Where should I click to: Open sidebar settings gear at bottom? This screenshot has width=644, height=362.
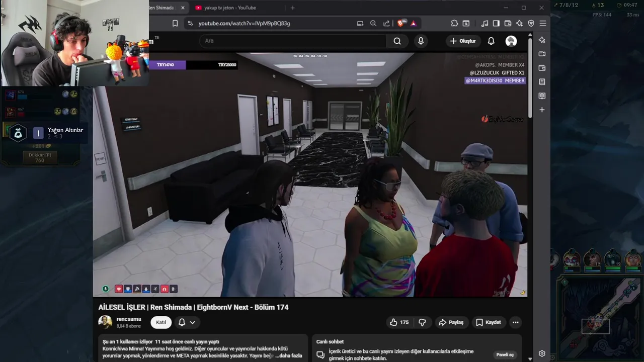542,354
